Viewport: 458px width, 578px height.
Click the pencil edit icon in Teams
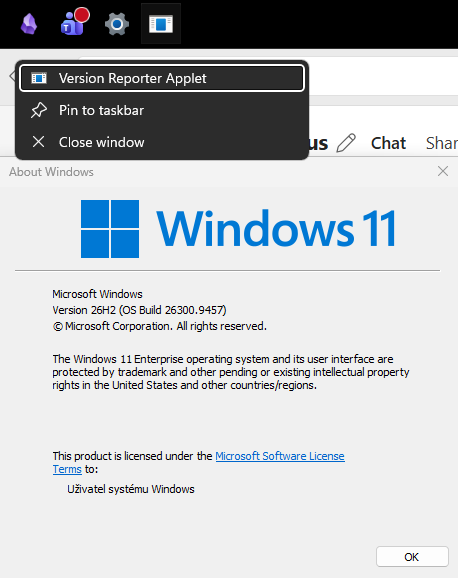[x=346, y=143]
